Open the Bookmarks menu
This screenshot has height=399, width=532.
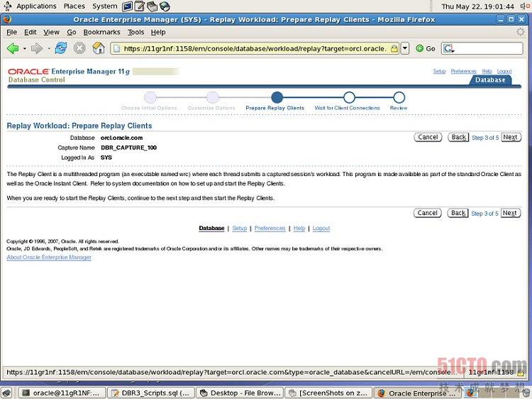[101, 32]
